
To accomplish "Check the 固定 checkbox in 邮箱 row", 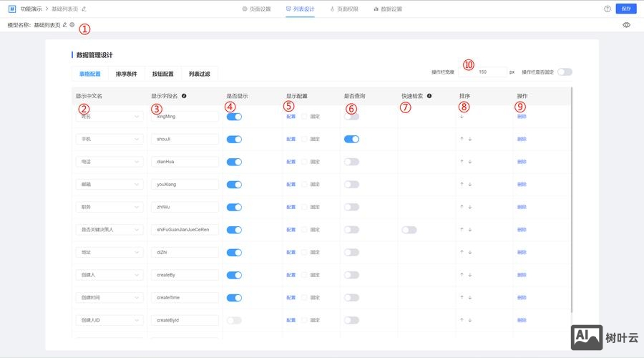I will [304, 185].
